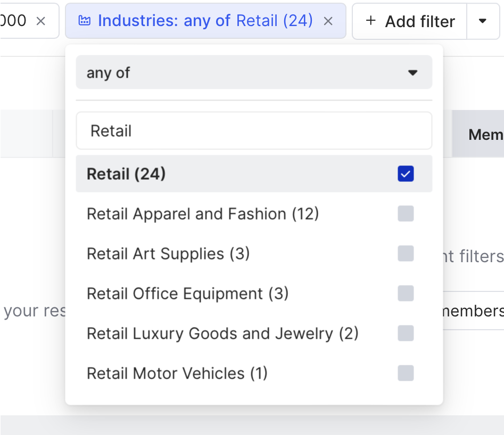Check Retail Apparel and Fashion (12)
This screenshot has height=435, width=504.
coord(406,214)
